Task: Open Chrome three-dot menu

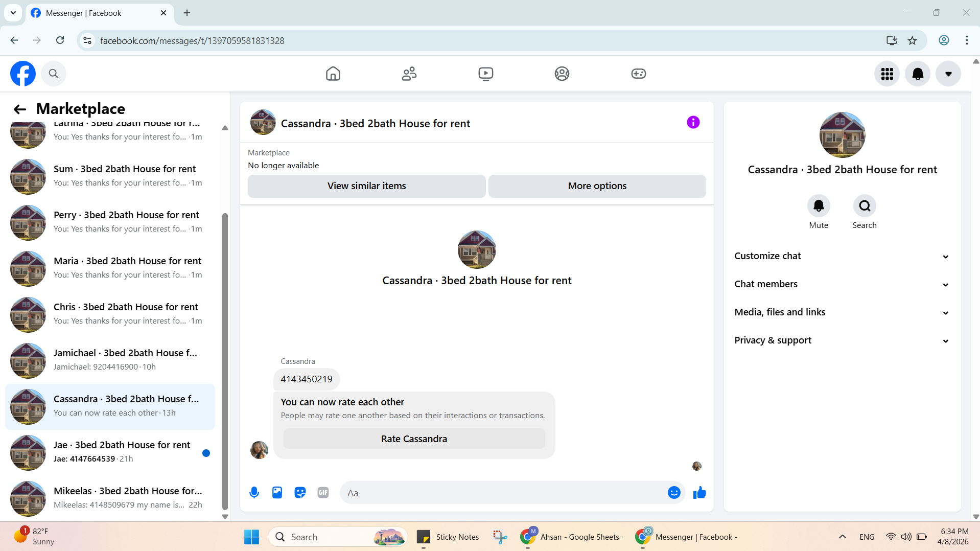Action: 967,40
